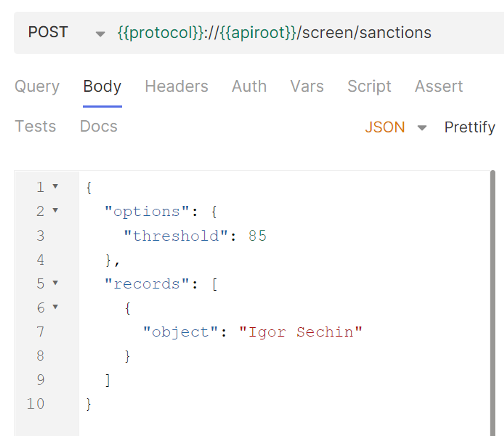Open the Vars tab

[307, 86]
